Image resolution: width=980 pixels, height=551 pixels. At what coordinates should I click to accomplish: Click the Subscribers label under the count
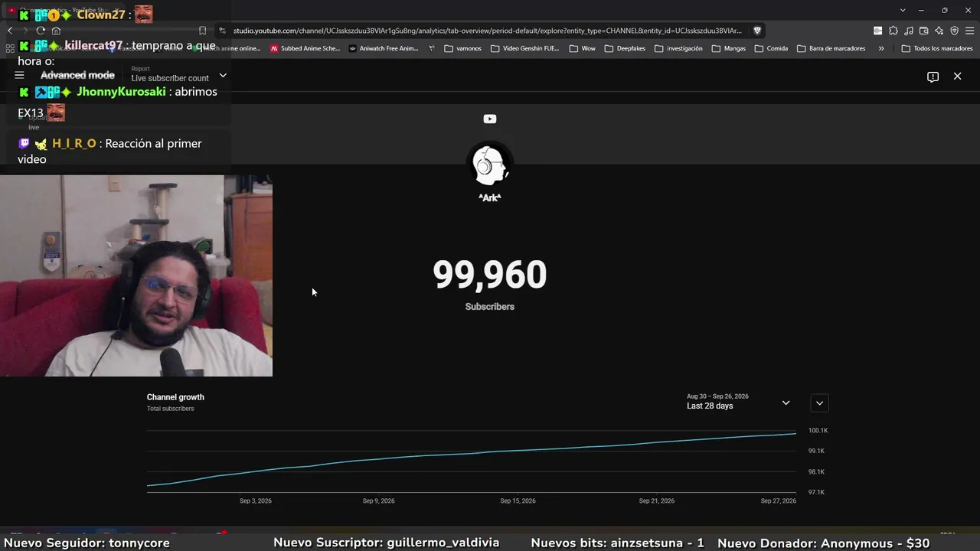point(490,307)
